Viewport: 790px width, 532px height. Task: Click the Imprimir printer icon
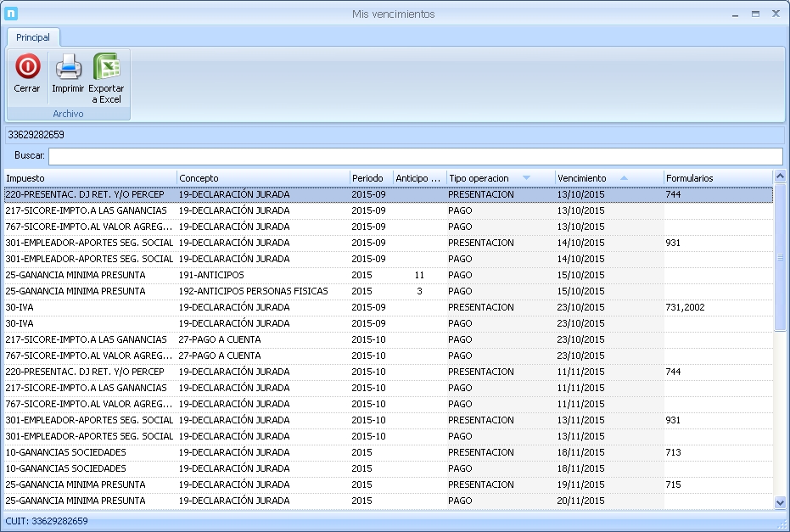[x=68, y=67]
